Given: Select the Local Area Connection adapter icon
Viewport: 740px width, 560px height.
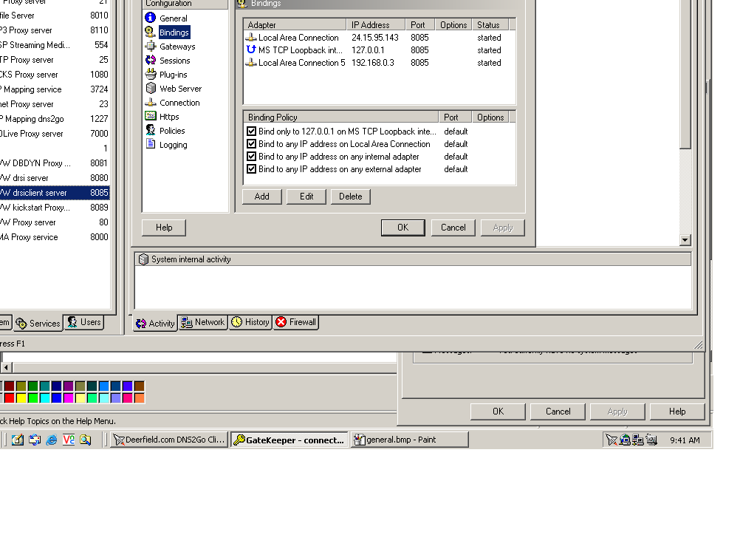Looking at the screenshot, I should click(251, 37).
